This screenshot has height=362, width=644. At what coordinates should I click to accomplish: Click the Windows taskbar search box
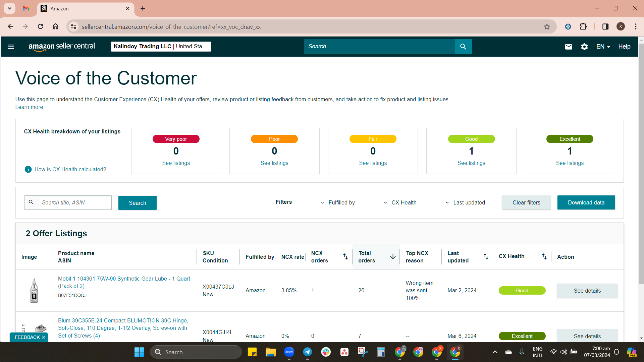coord(196,352)
